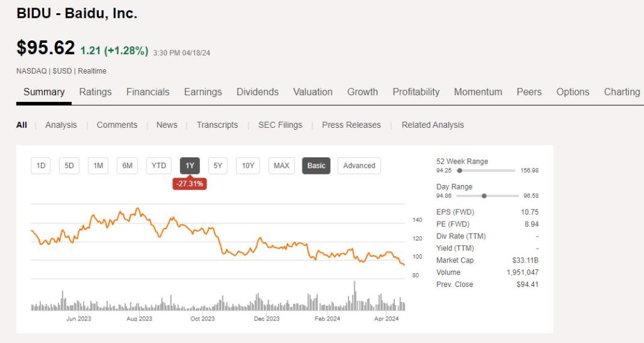644x343 pixels.
Task: Open the Growth tab
Action: pos(363,92)
